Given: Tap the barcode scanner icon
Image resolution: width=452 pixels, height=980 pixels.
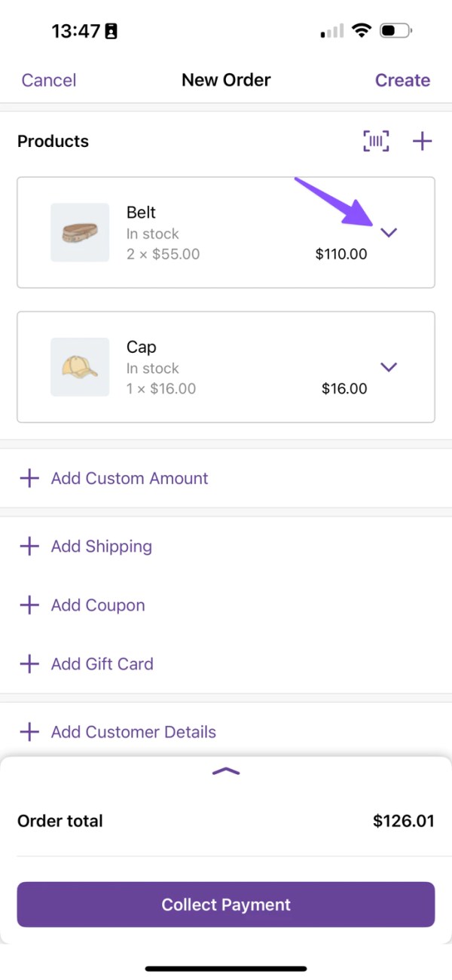Looking at the screenshot, I should click(376, 141).
